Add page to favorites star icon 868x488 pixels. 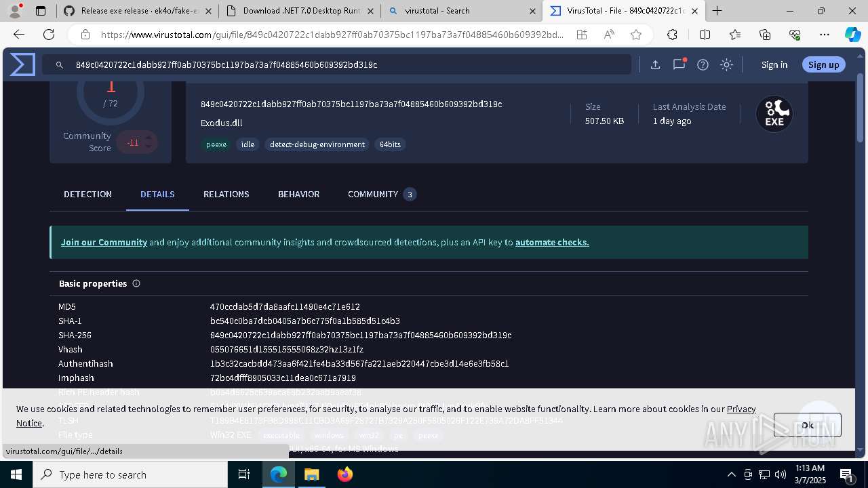click(635, 35)
